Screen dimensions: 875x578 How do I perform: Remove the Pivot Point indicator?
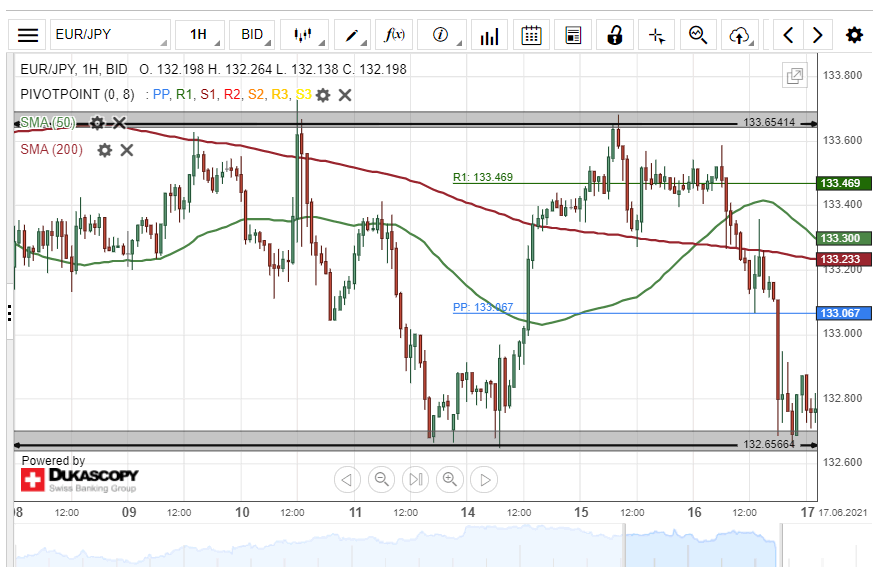(345, 95)
